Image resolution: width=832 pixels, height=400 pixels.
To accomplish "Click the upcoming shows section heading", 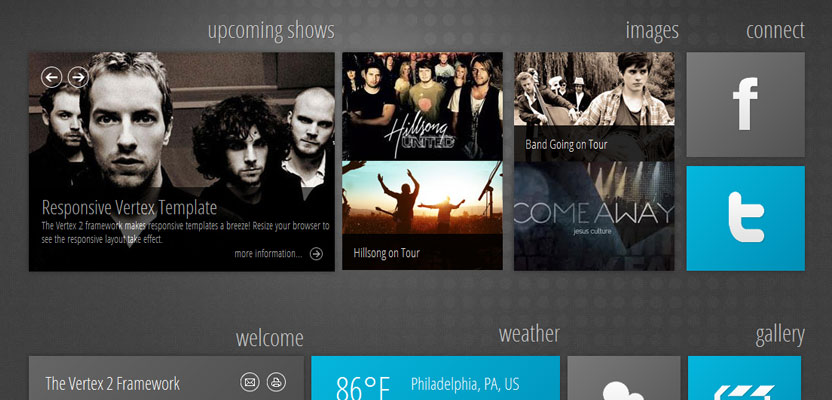I will coord(271,31).
